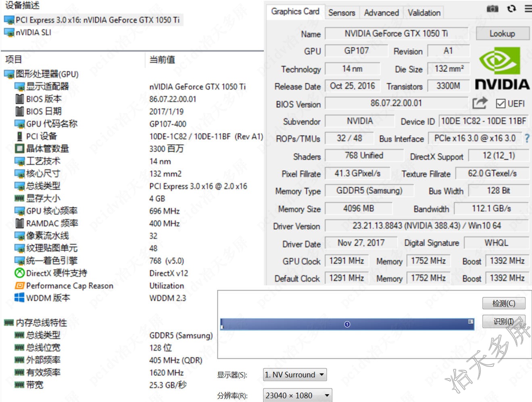The image size is (532, 402).
Task: Click the 识别(I) button
Action: (504, 321)
